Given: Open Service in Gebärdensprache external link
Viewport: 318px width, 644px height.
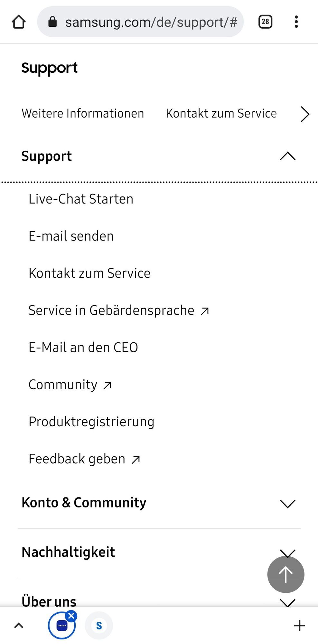Looking at the screenshot, I should [x=118, y=310].
